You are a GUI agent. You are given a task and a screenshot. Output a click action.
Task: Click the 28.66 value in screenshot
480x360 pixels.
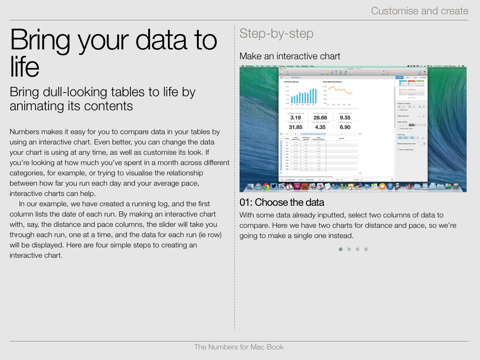tap(320, 117)
